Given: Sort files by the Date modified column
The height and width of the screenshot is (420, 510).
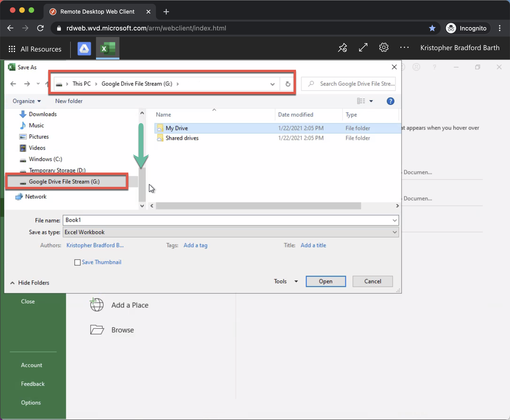Looking at the screenshot, I should pos(296,115).
